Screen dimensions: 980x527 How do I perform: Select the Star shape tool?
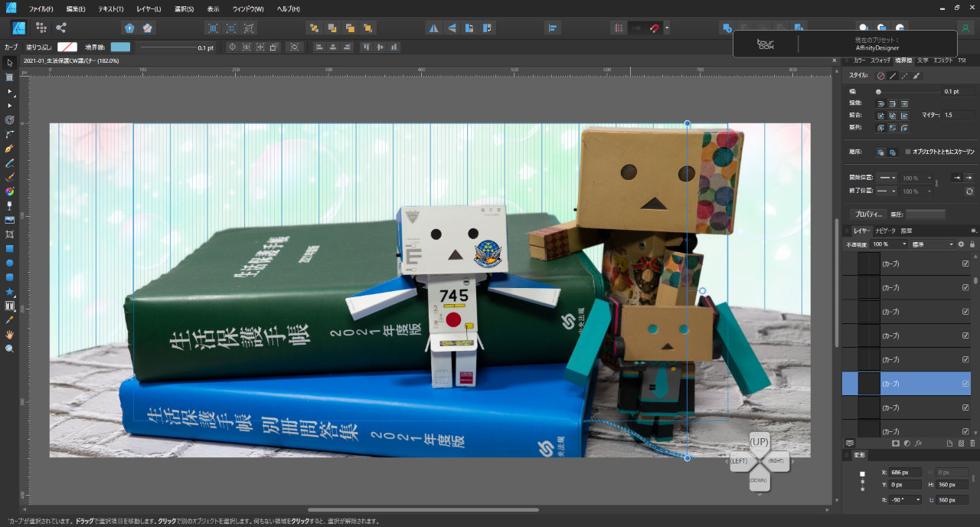coord(10,291)
